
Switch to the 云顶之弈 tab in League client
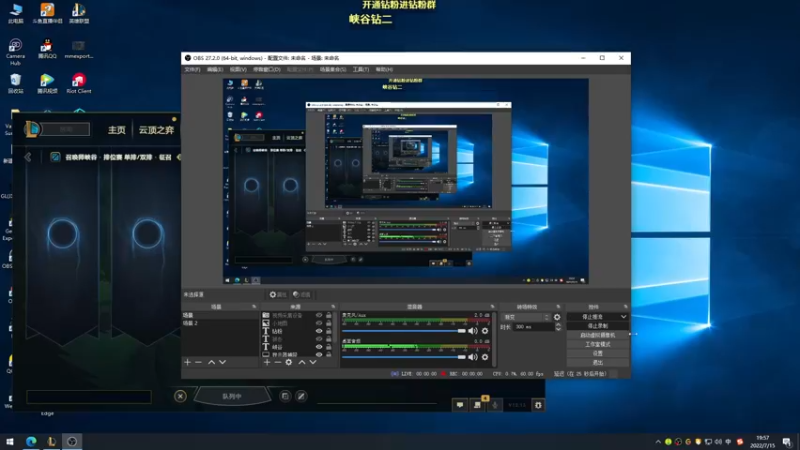coord(156,130)
